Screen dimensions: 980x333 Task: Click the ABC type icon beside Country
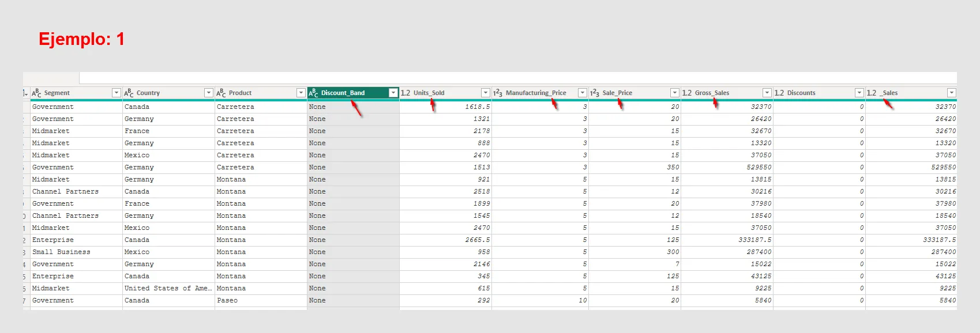(x=129, y=93)
